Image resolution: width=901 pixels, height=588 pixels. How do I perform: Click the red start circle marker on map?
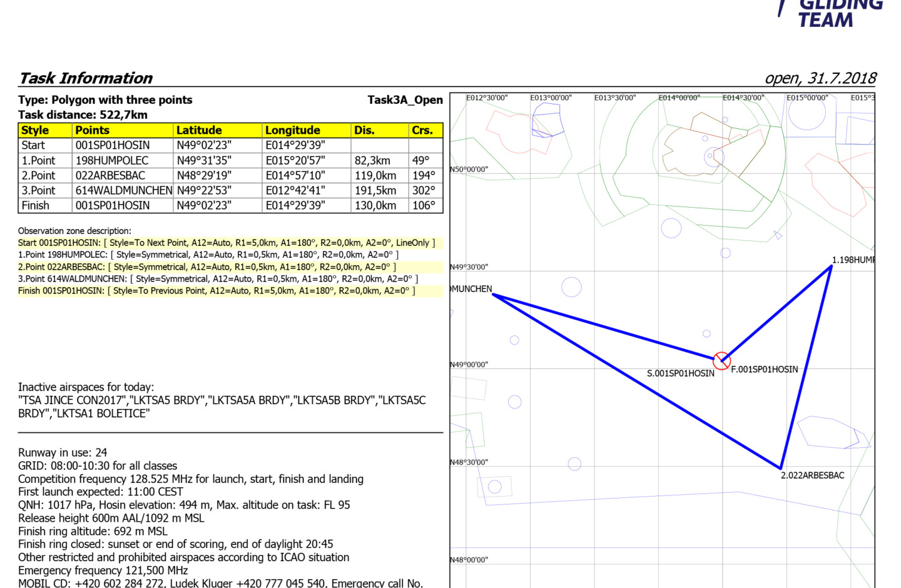point(721,360)
